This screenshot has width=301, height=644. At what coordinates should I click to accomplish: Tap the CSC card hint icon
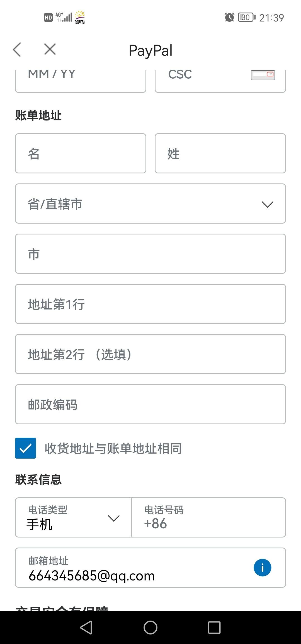coord(263,75)
